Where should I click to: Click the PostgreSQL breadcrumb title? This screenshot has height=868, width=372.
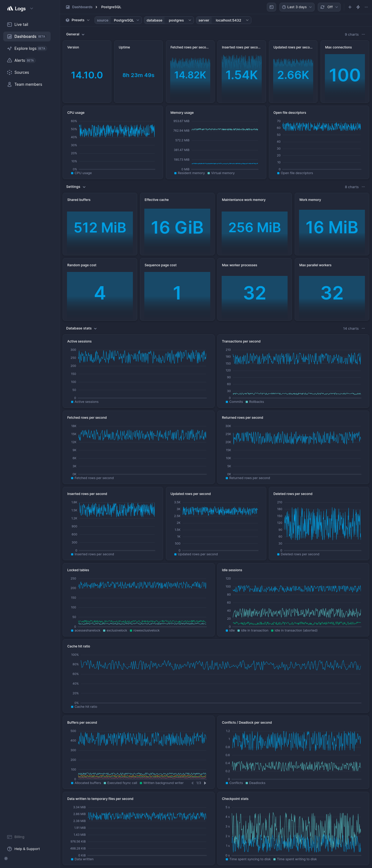[x=111, y=7]
